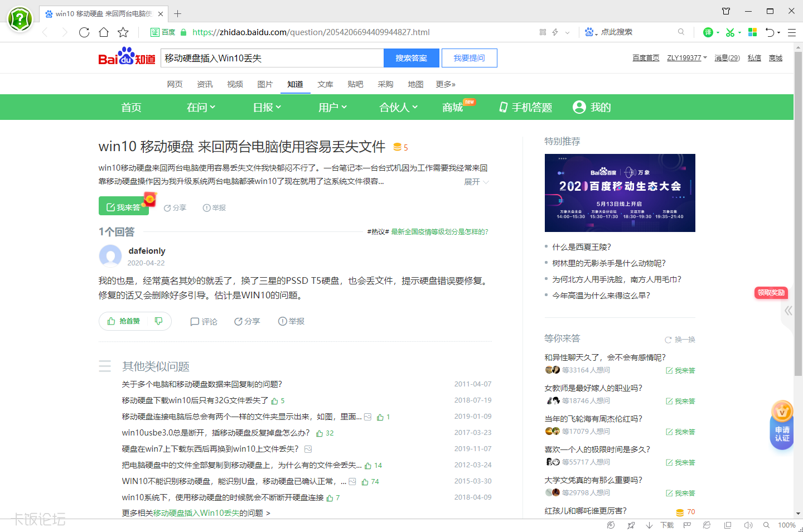The image size is (803, 532).
Task: Open the browser help shield icon
Action: pyautogui.click(x=20, y=19)
